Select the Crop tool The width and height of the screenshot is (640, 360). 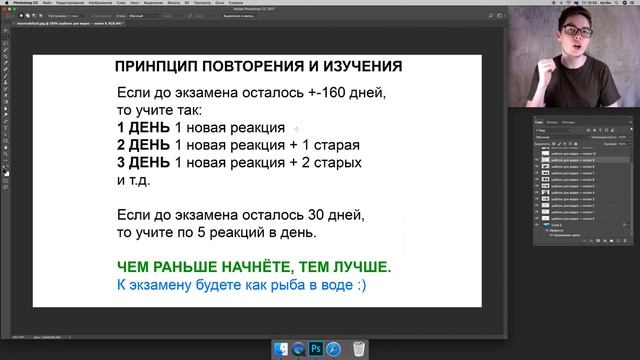pos(6,56)
